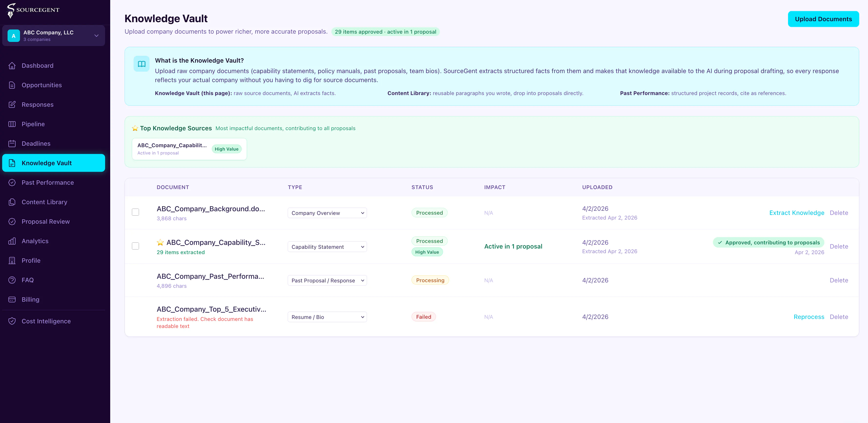Click the Processing status badge
This screenshot has height=423, width=868.
[430, 280]
